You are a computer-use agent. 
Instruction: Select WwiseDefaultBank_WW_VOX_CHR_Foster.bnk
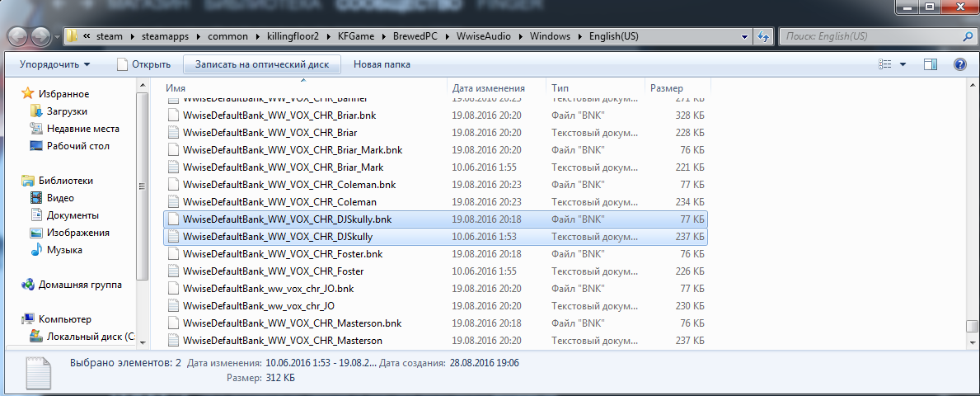coord(436,254)
